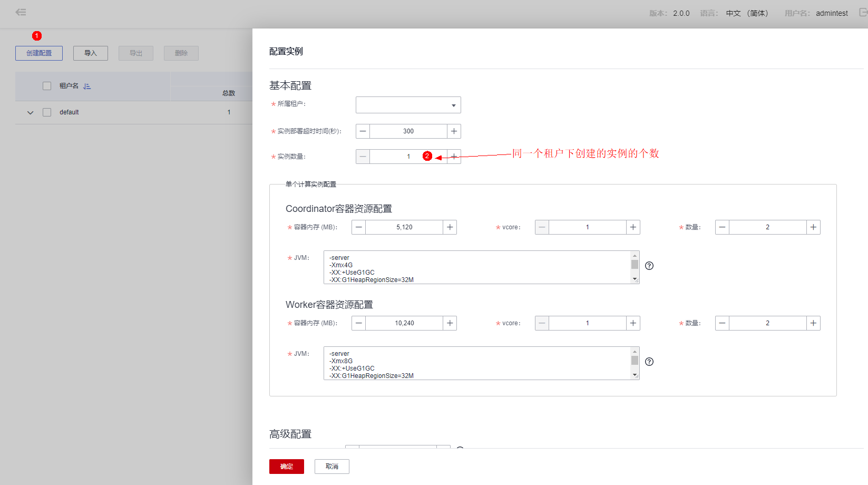Decrease Worker vcore count
868x485 pixels.
coord(542,323)
